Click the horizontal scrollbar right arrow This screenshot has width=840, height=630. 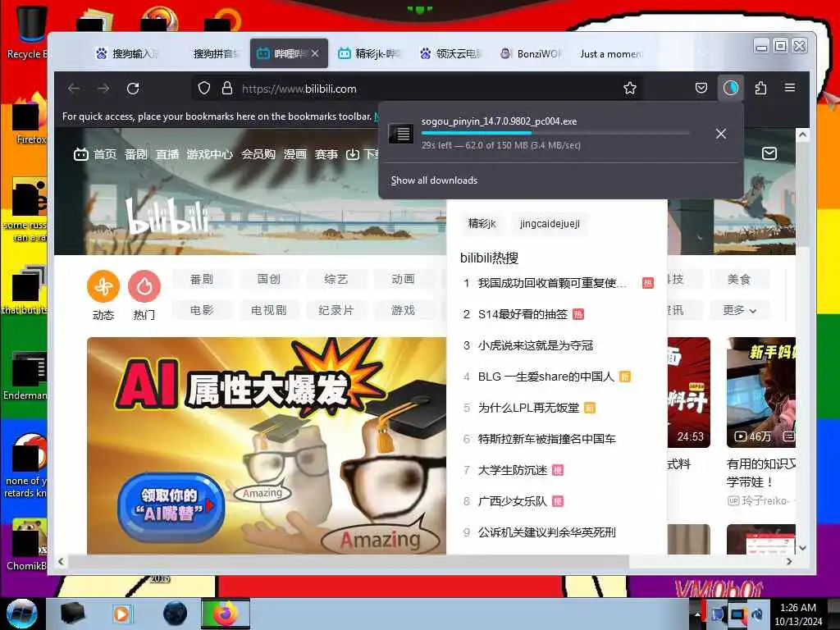789,561
